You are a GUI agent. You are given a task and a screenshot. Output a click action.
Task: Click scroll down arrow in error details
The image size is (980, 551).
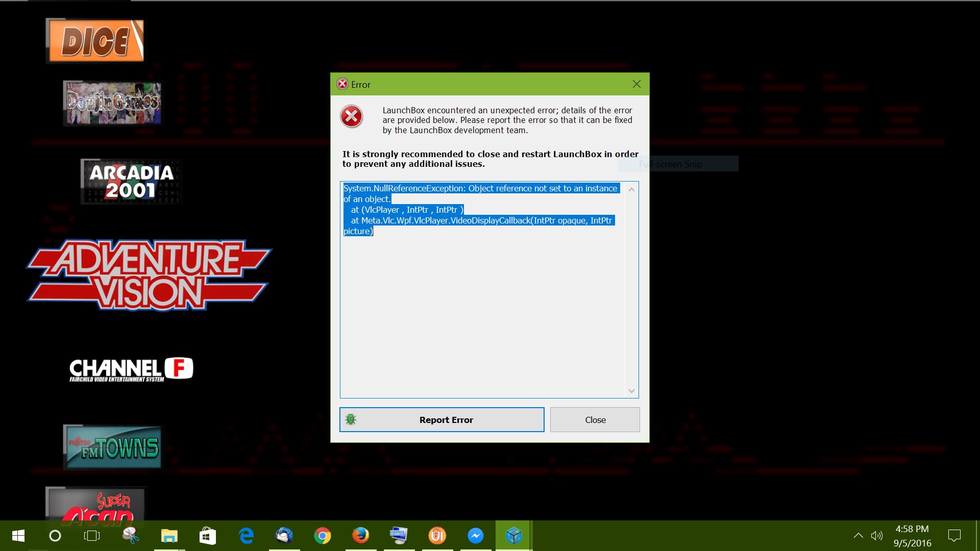point(631,391)
